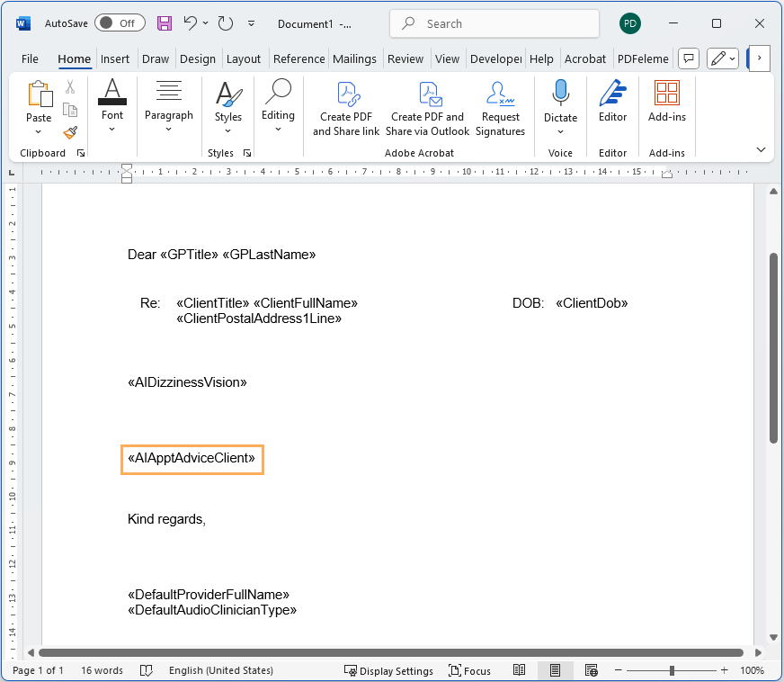
Task: Switch to the Draw tab
Action: 156,59
